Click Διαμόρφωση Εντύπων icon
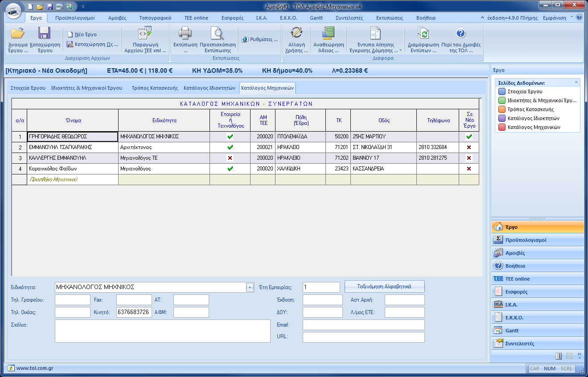 (x=423, y=33)
